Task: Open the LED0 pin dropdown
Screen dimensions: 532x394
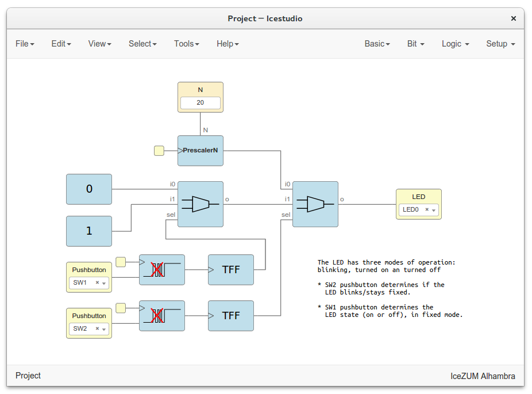Action: 434,211
